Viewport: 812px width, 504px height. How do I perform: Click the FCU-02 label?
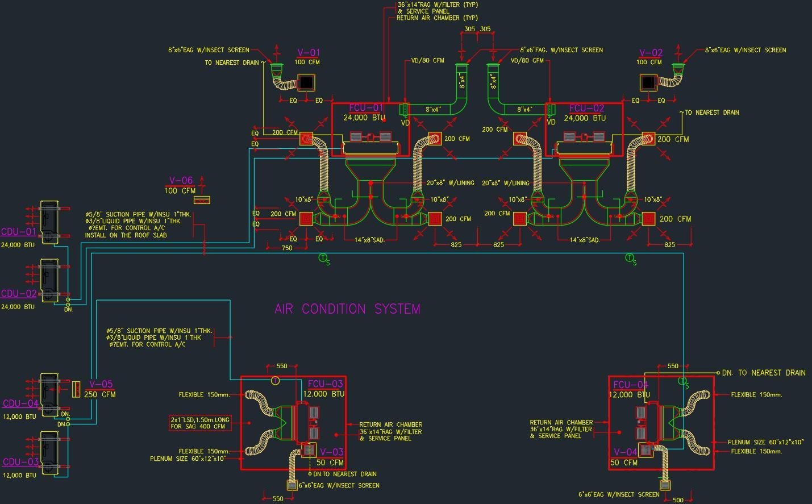[x=586, y=108]
